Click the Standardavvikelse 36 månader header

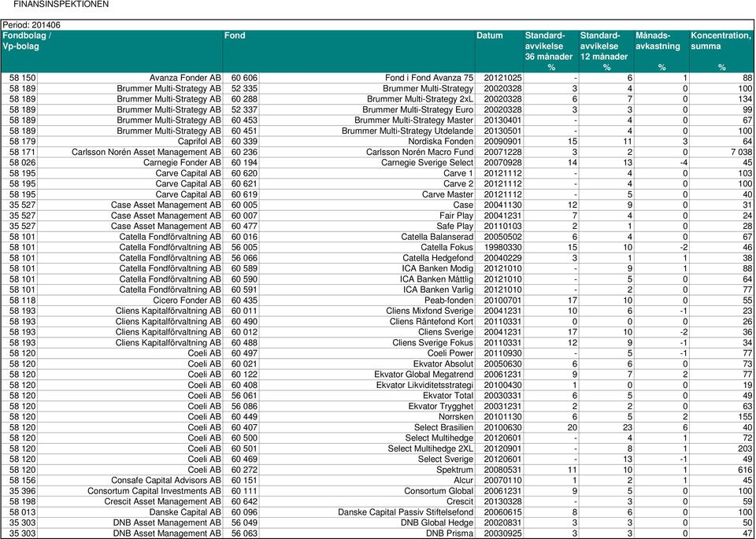(x=550, y=52)
